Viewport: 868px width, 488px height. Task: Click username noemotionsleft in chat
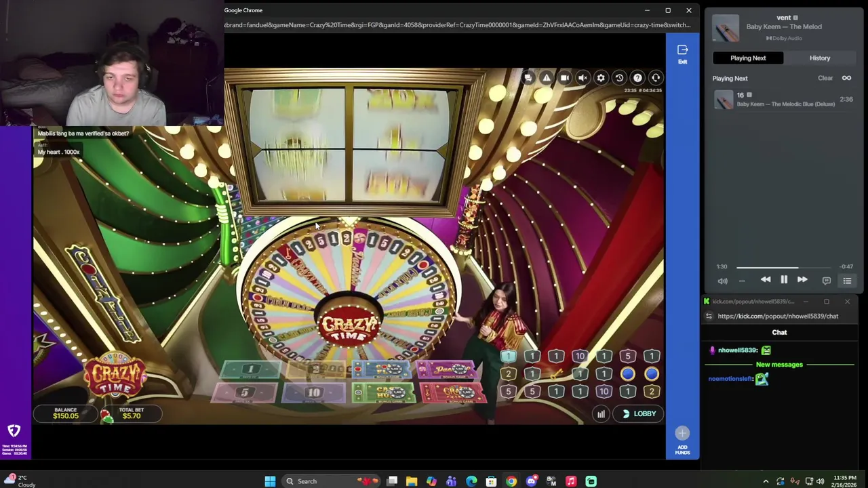(731, 379)
